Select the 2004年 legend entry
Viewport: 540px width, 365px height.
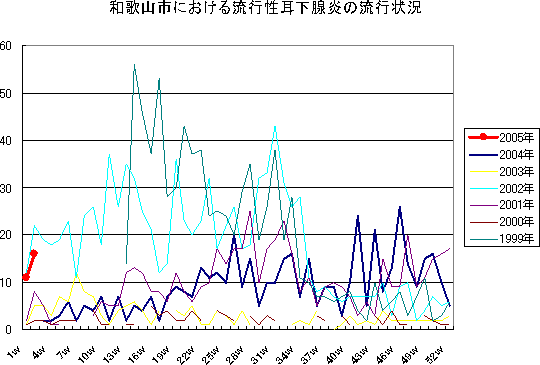coord(501,155)
